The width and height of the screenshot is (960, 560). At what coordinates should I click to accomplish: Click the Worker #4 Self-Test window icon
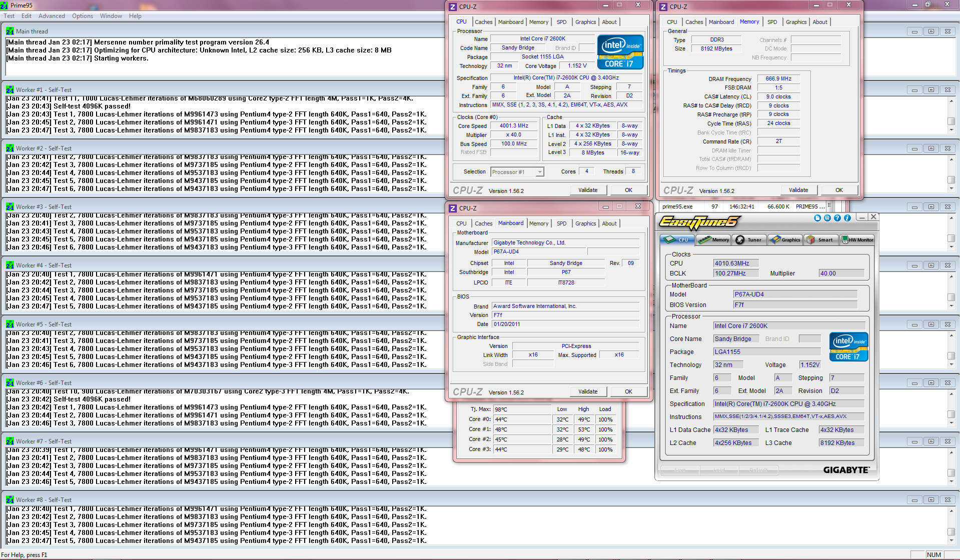10,265
